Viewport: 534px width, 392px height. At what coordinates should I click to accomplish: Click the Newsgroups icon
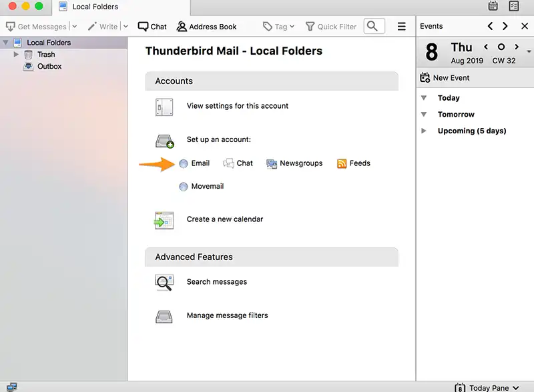click(272, 164)
